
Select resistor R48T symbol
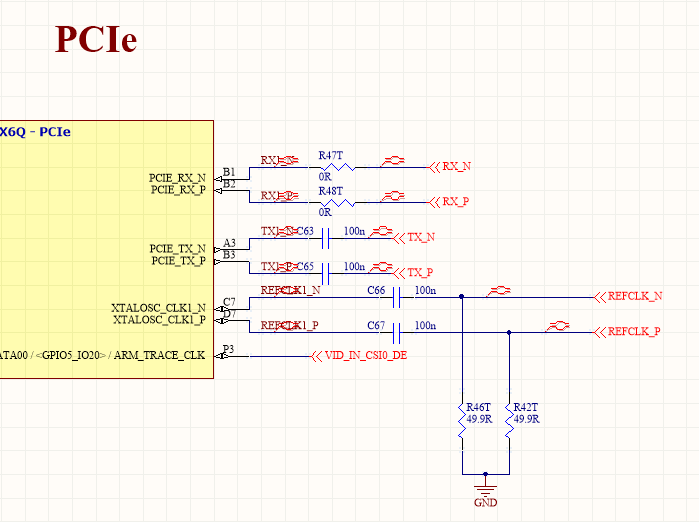337,202
